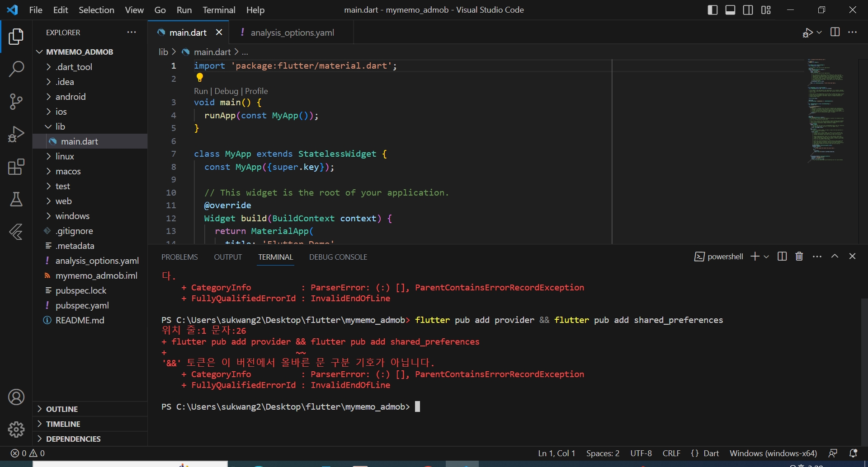
Task: Change indentation via Spaces: 2
Action: coord(603,453)
